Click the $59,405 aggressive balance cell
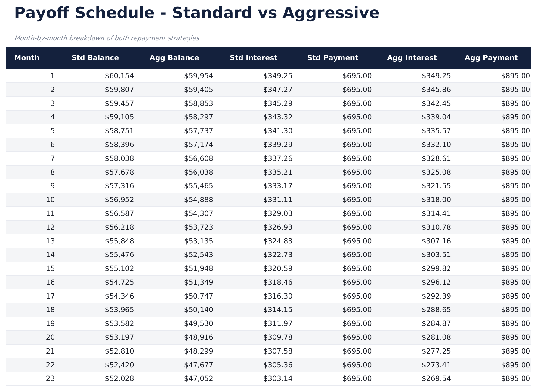Screen dimensions: 537x392 click(x=199, y=90)
